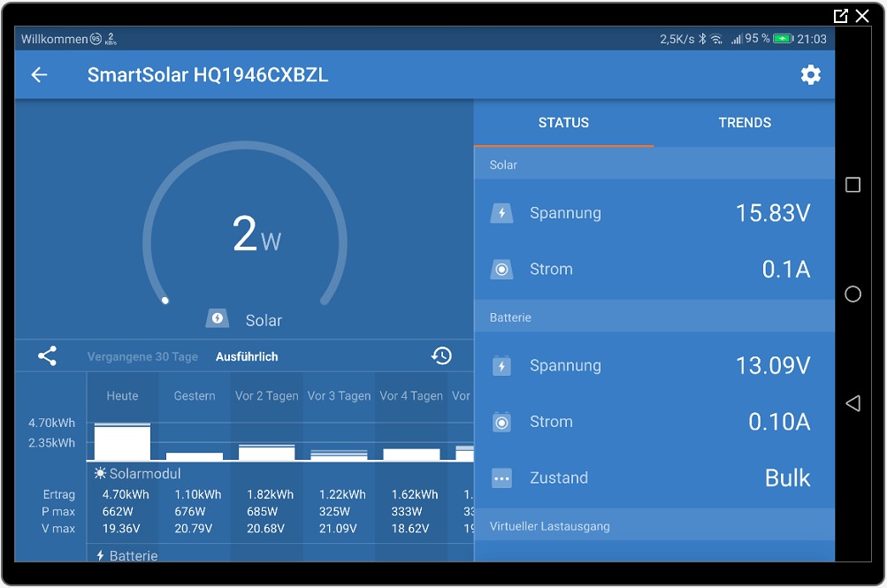Tap the Heute Ertrag 4.70kWh cell
887x588 pixels.
click(x=126, y=494)
